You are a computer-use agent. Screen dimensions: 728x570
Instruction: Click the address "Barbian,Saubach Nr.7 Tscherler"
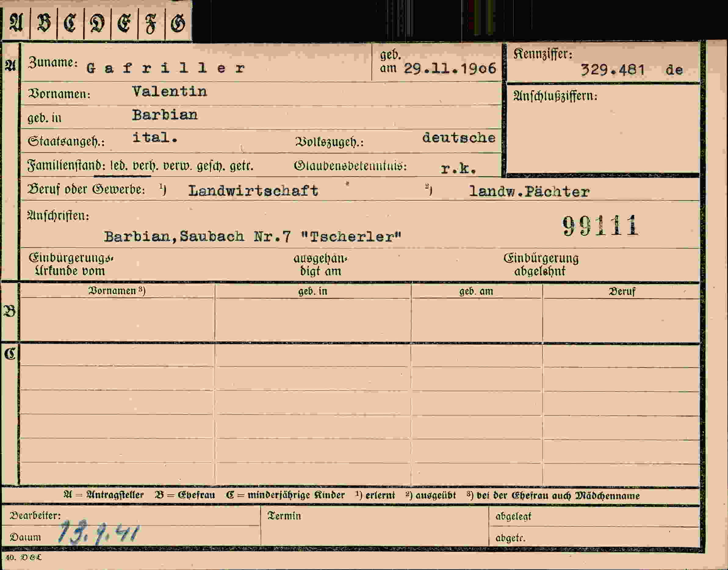253,236
